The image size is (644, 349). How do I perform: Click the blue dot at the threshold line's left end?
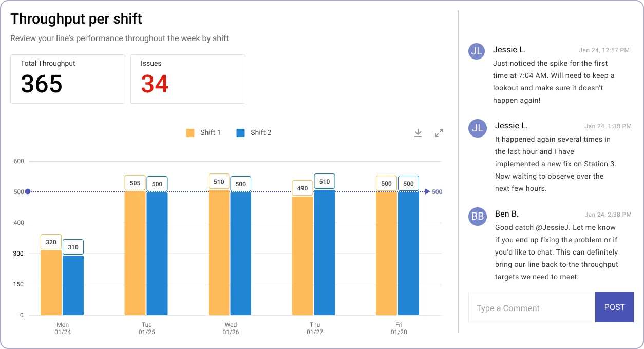coord(28,191)
